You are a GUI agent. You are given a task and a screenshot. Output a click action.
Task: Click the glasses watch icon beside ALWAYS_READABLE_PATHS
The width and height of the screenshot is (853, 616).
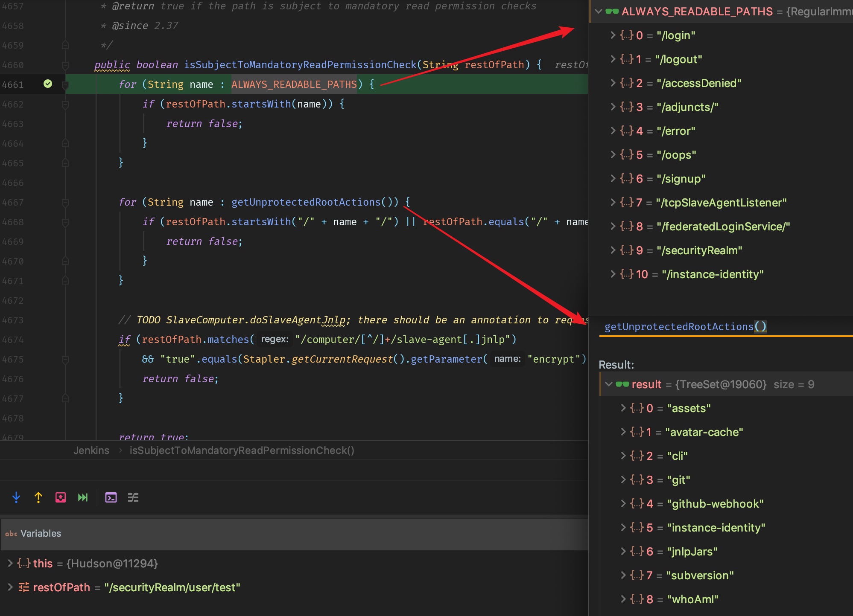pos(612,12)
